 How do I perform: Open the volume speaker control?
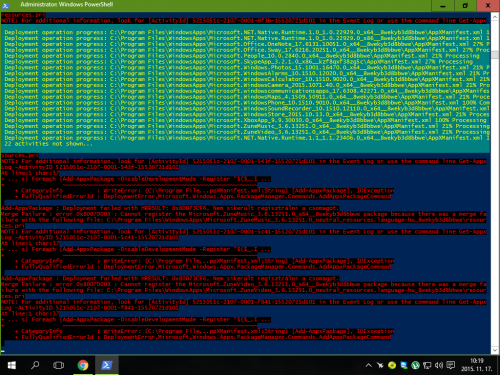pos(439,365)
